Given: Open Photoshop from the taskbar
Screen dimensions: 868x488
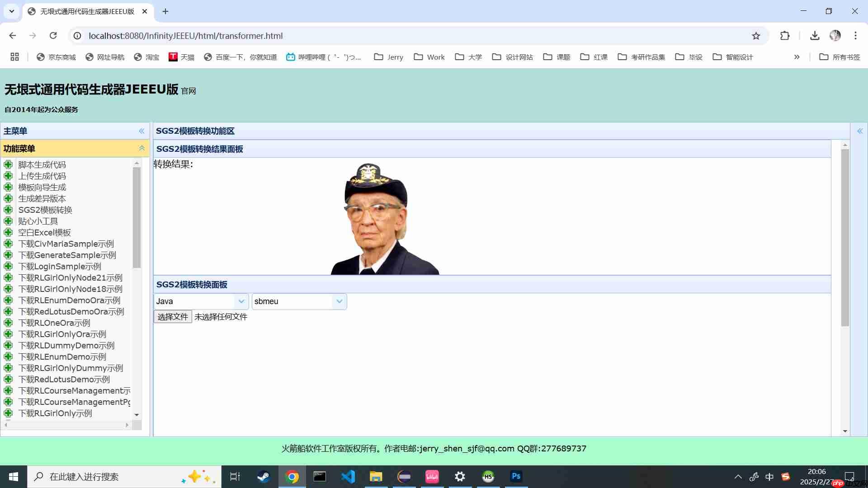Looking at the screenshot, I should [516, 476].
